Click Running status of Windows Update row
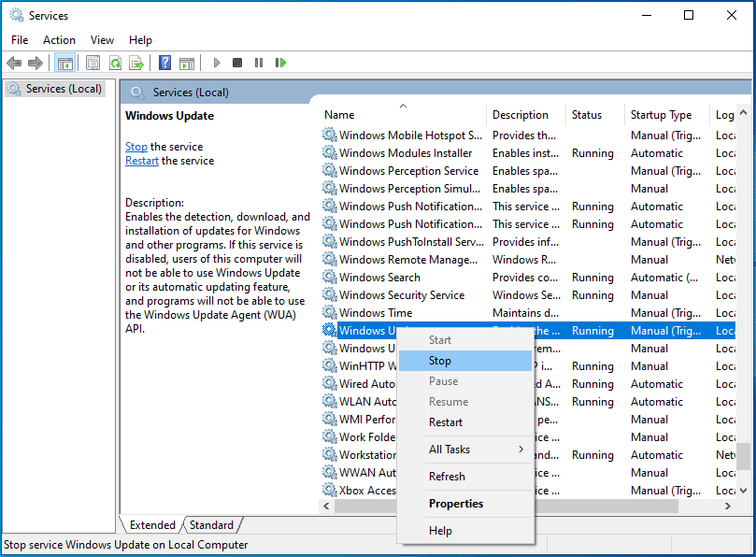The height and width of the screenshot is (557, 756). click(x=592, y=331)
